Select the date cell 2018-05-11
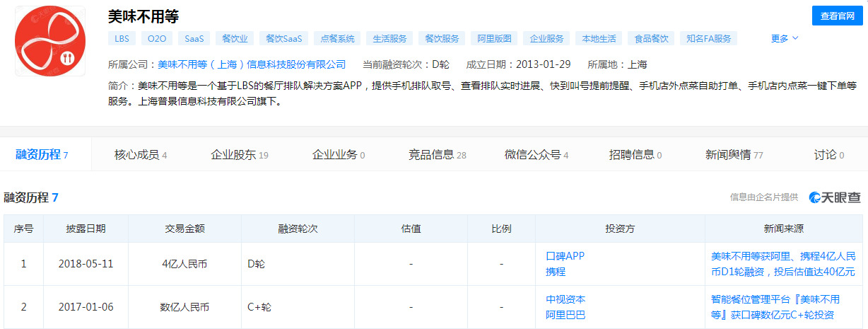 click(86, 263)
